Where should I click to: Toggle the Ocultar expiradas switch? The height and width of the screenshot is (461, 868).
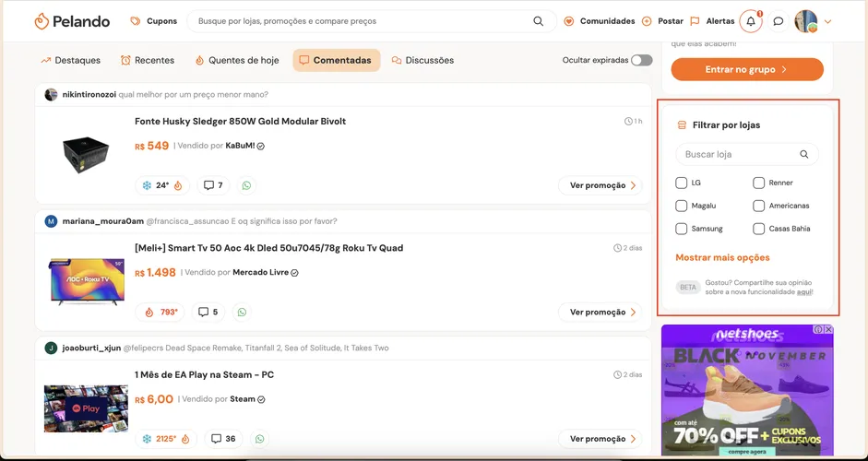[x=642, y=60]
